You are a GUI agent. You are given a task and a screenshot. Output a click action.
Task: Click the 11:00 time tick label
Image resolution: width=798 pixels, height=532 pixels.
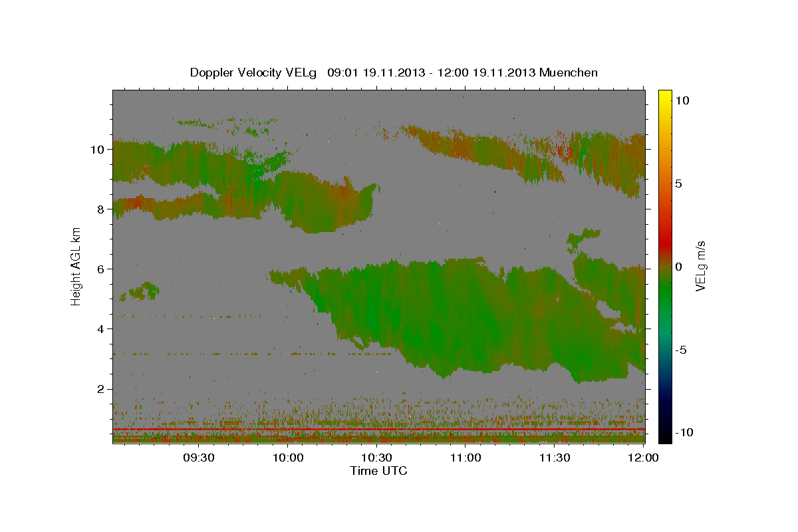(465, 458)
